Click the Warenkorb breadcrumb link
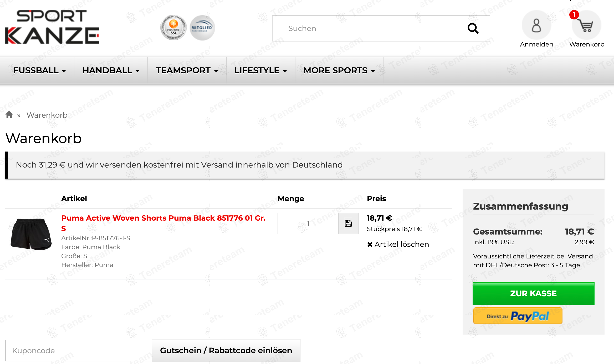This screenshot has height=364, width=614. (47, 115)
